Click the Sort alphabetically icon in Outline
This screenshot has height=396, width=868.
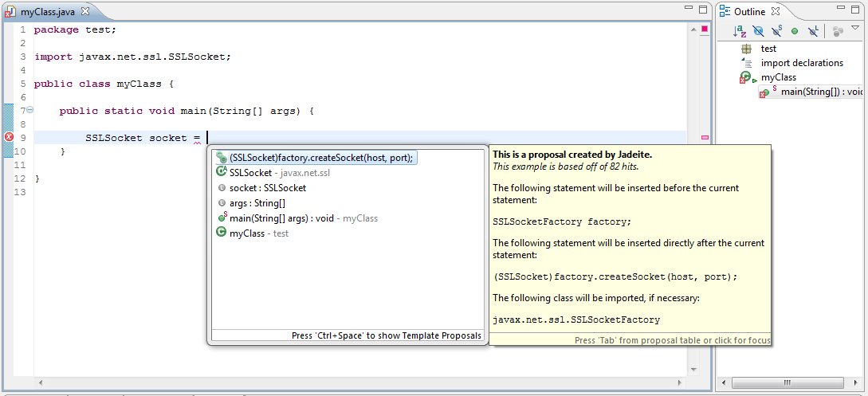(740, 32)
